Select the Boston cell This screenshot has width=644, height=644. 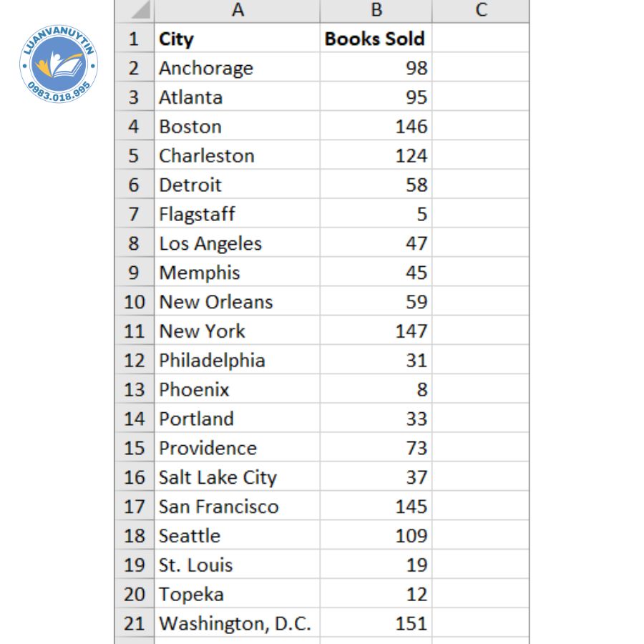(237, 127)
